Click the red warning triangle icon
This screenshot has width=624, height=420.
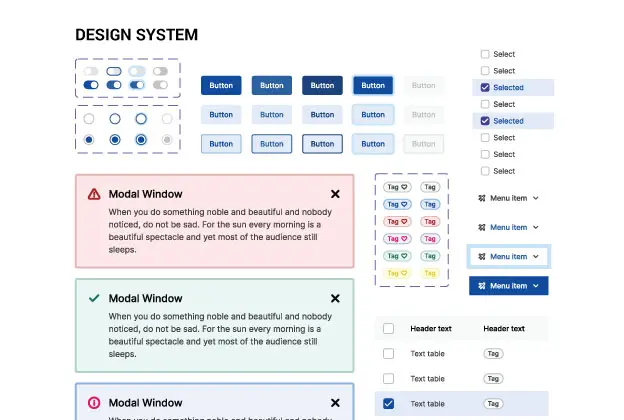[94, 194]
